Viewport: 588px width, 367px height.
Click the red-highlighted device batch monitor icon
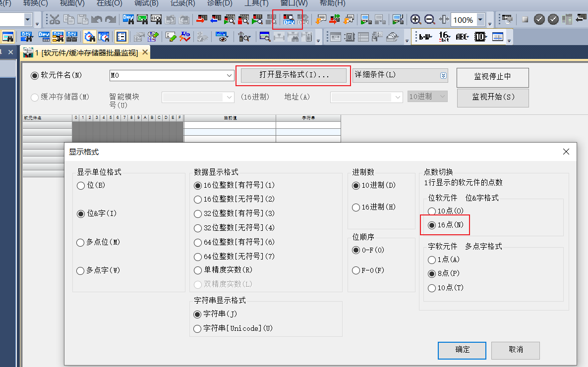(288, 20)
